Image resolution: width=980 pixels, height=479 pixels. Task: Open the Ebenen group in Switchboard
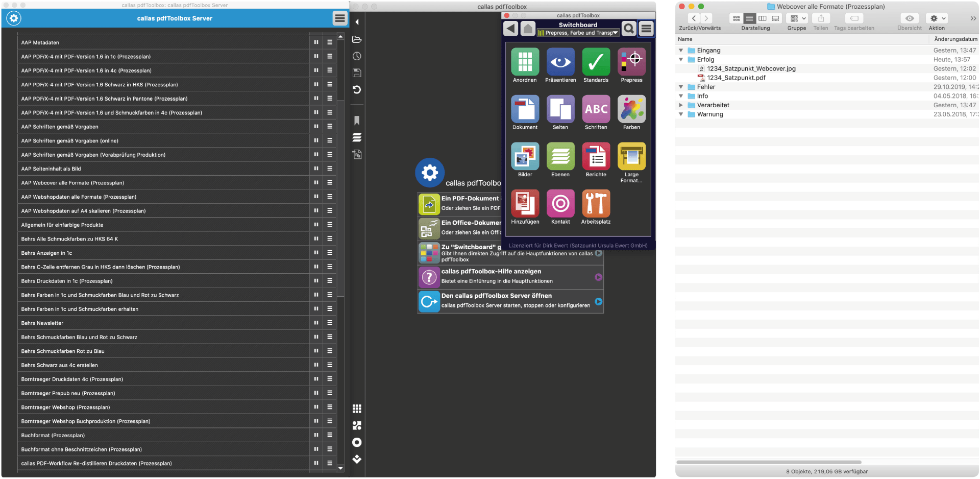[x=560, y=156]
